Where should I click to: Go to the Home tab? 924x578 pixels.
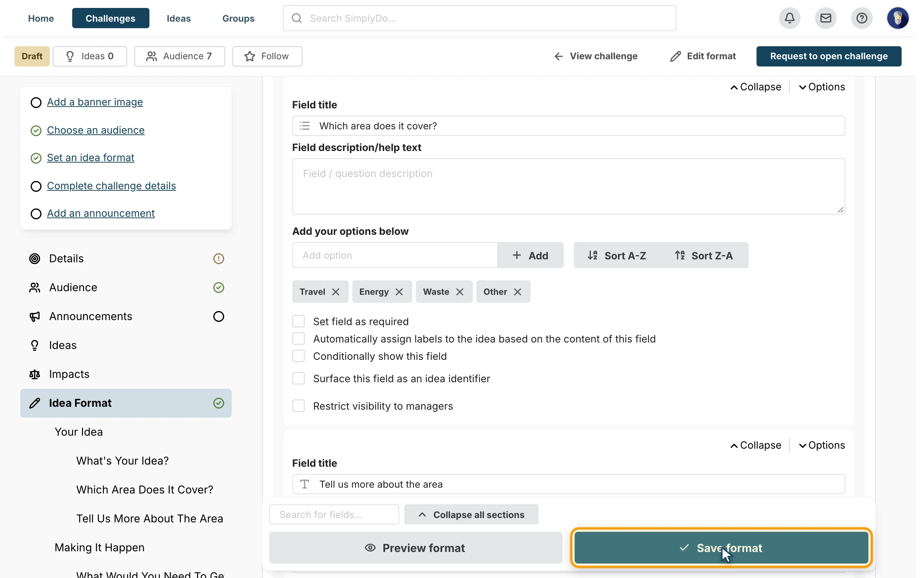(41, 18)
